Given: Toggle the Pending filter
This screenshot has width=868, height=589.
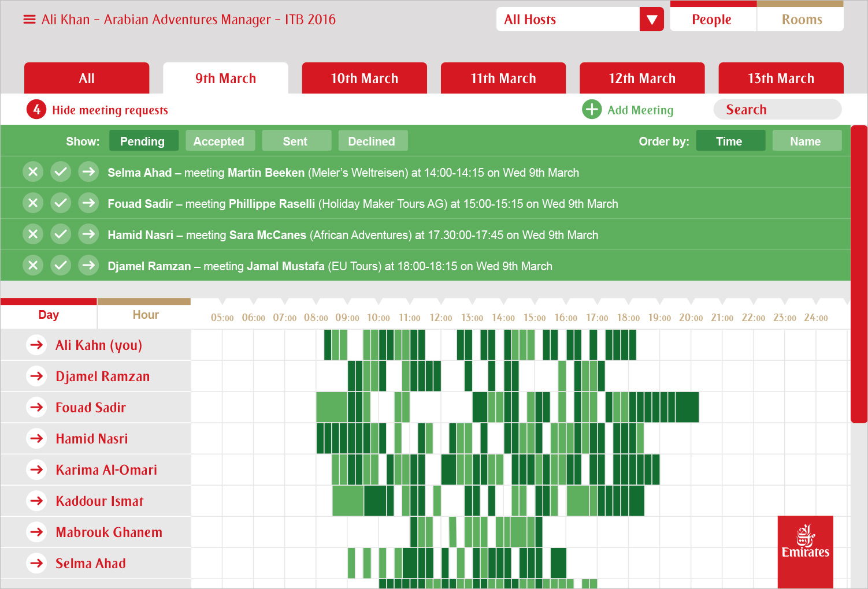Looking at the screenshot, I should [x=143, y=141].
